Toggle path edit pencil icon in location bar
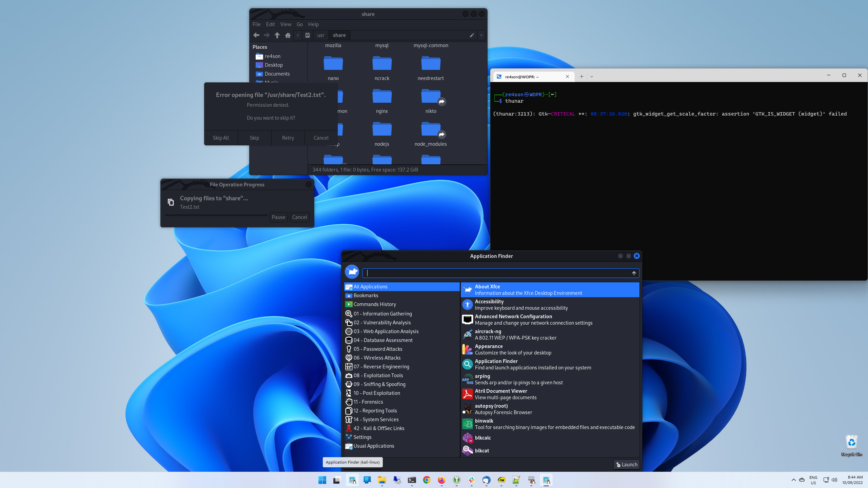The height and width of the screenshot is (488, 868). click(x=472, y=35)
